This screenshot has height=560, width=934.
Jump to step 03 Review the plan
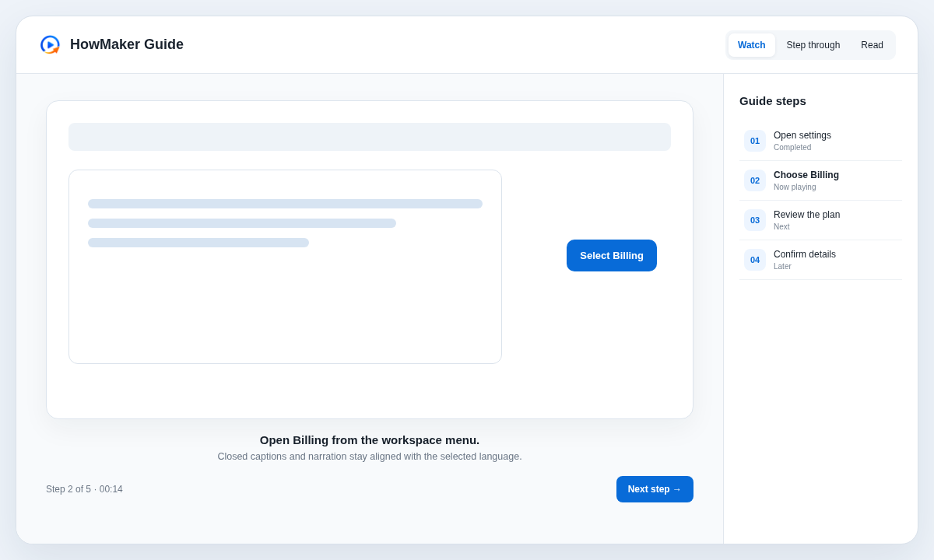click(x=821, y=220)
